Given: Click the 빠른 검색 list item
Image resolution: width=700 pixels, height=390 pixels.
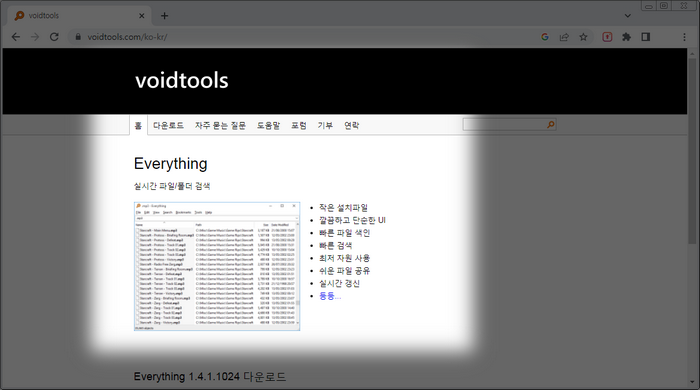Looking at the screenshot, I should point(335,245).
